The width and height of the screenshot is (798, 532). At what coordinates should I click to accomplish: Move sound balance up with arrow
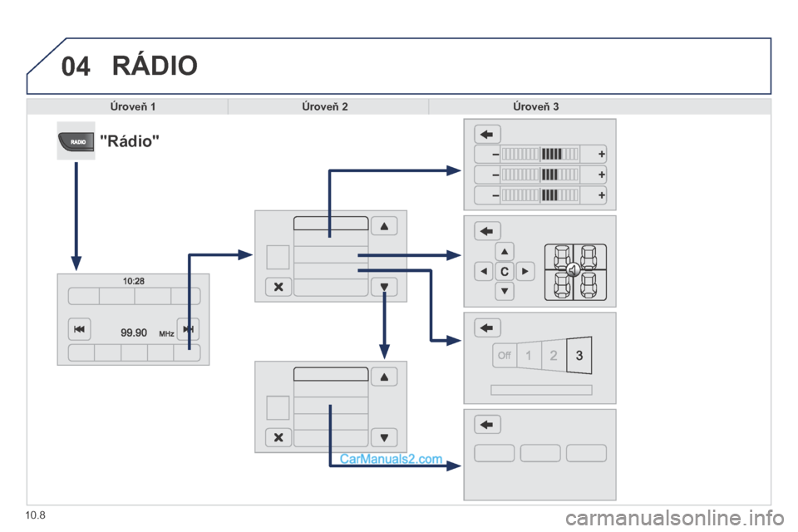[505, 252]
